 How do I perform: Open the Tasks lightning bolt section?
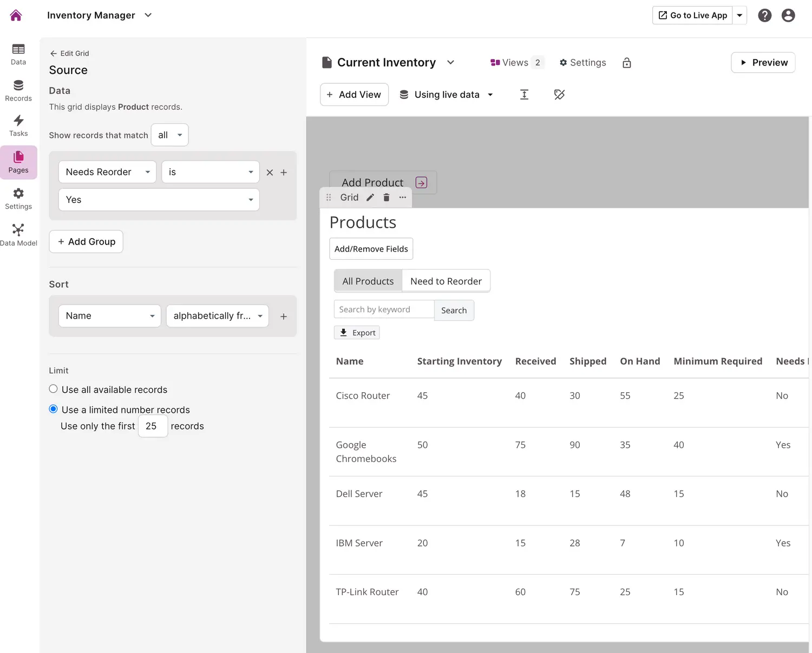18,126
